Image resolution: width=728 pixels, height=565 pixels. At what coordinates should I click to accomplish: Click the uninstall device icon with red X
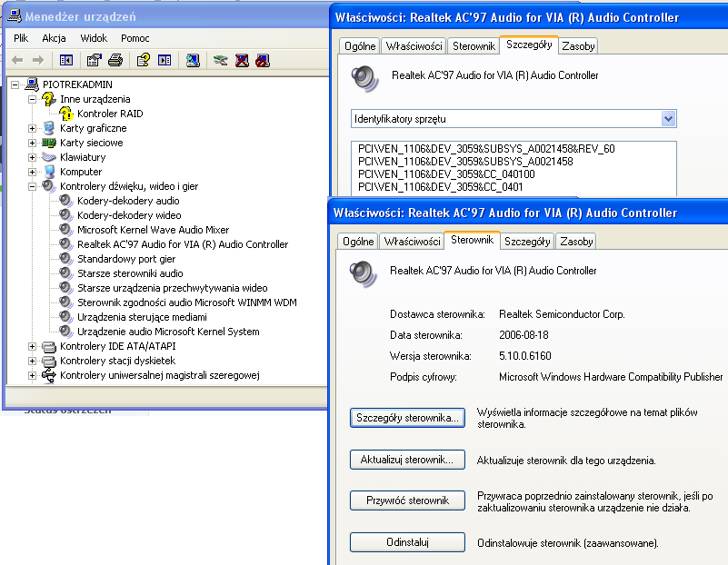point(242,60)
